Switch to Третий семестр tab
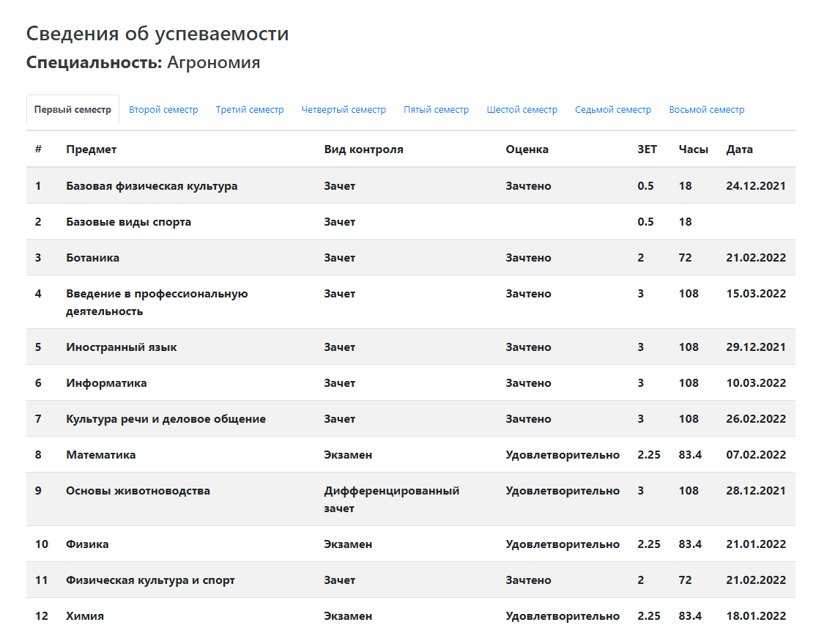 point(250,110)
